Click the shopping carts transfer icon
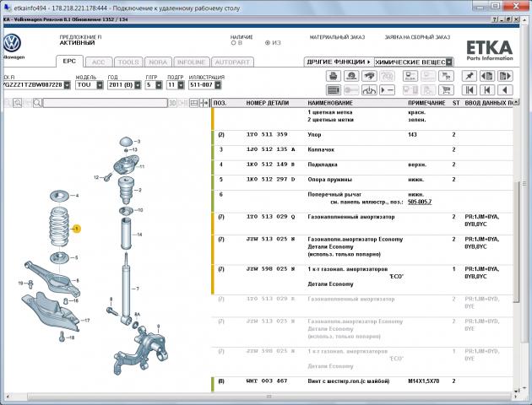Screen dimensions: 532x405 (x=446, y=76)
